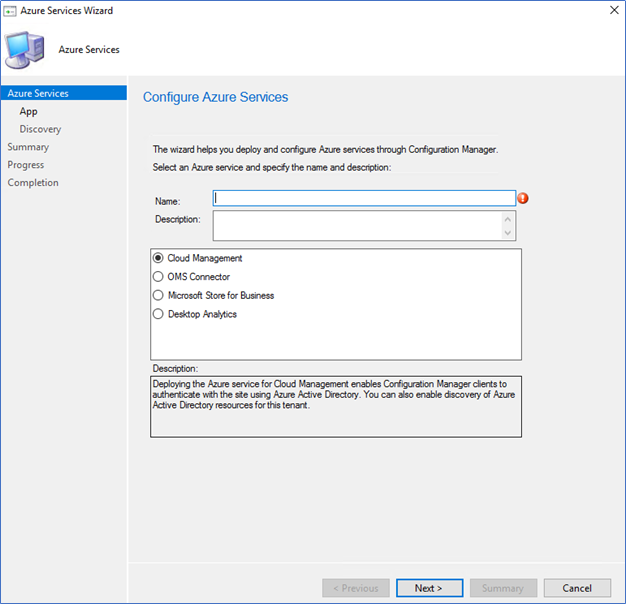This screenshot has height=604, width=626.
Task: Cancel the wizard with the Cancel button
Action: coord(577,588)
